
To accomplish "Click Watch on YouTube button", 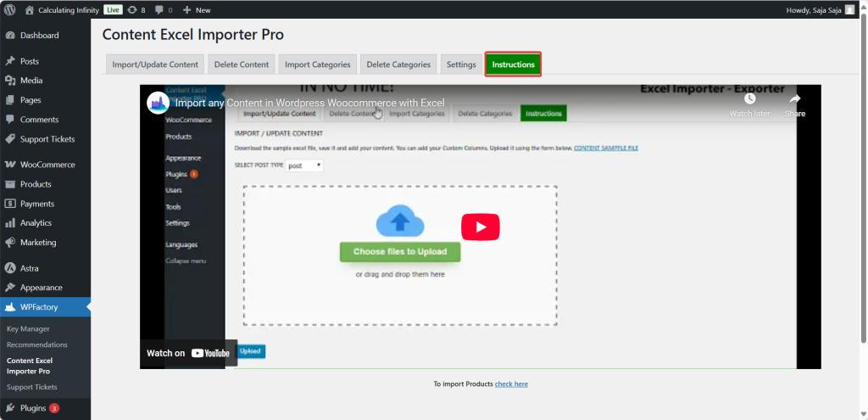I will [188, 353].
